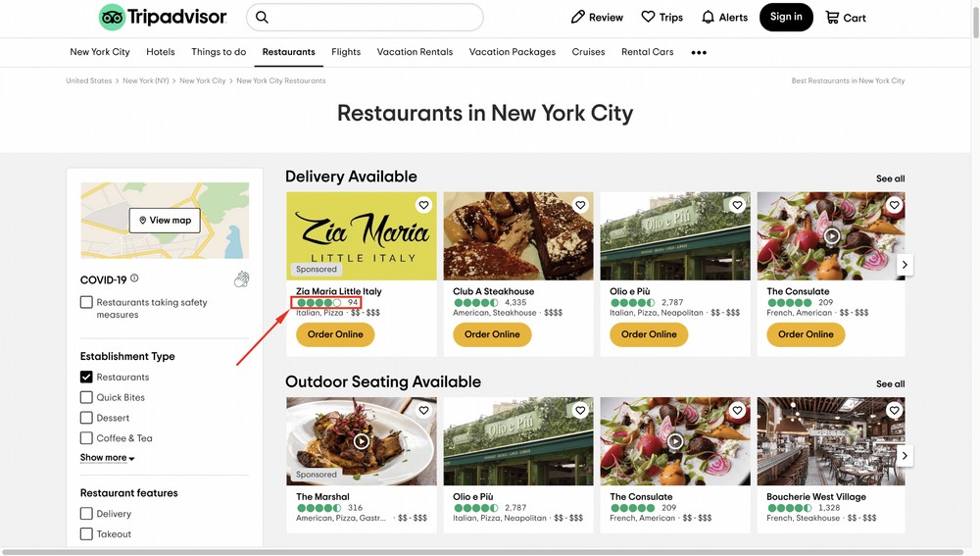Save The Consulate delivery card heart icon
980x556 pixels.
pos(895,205)
